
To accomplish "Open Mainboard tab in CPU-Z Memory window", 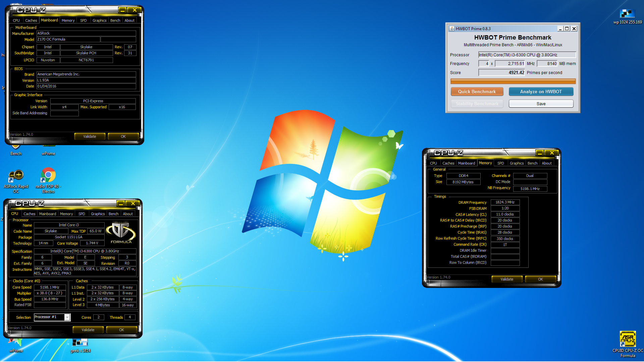I will (467, 163).
